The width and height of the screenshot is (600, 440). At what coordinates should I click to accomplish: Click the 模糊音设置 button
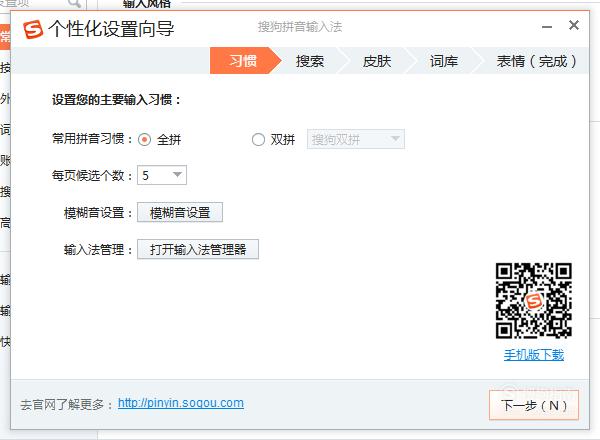tap(180, 212)
